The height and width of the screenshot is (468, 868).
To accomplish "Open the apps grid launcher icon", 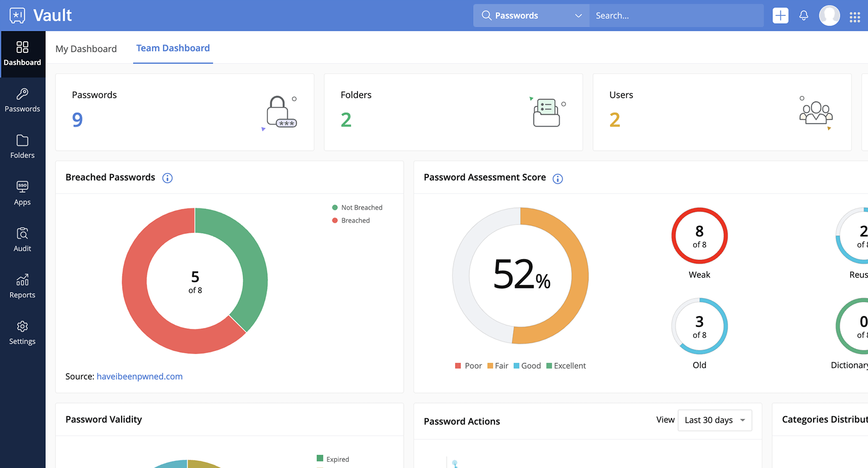I will [854, 17].
